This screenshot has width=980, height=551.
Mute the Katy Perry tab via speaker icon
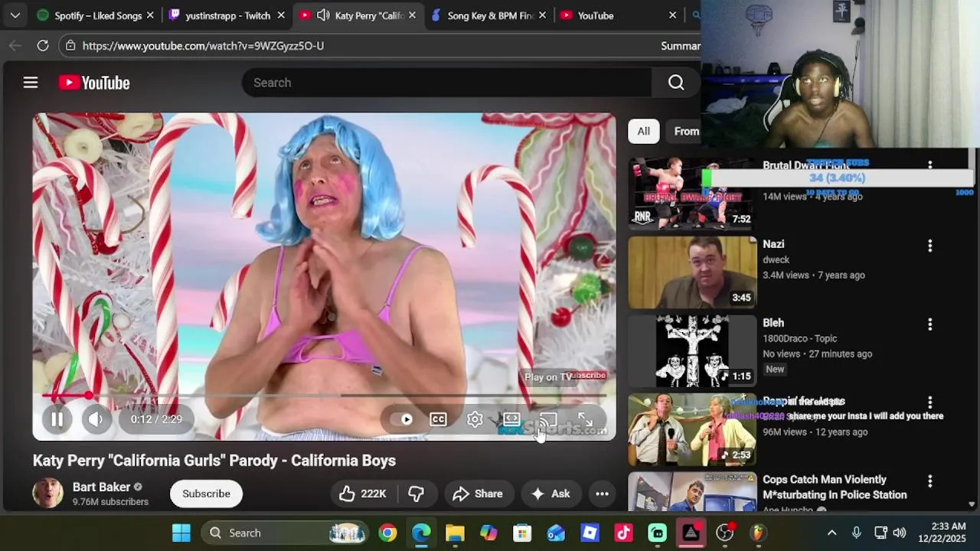coord(323,15)
